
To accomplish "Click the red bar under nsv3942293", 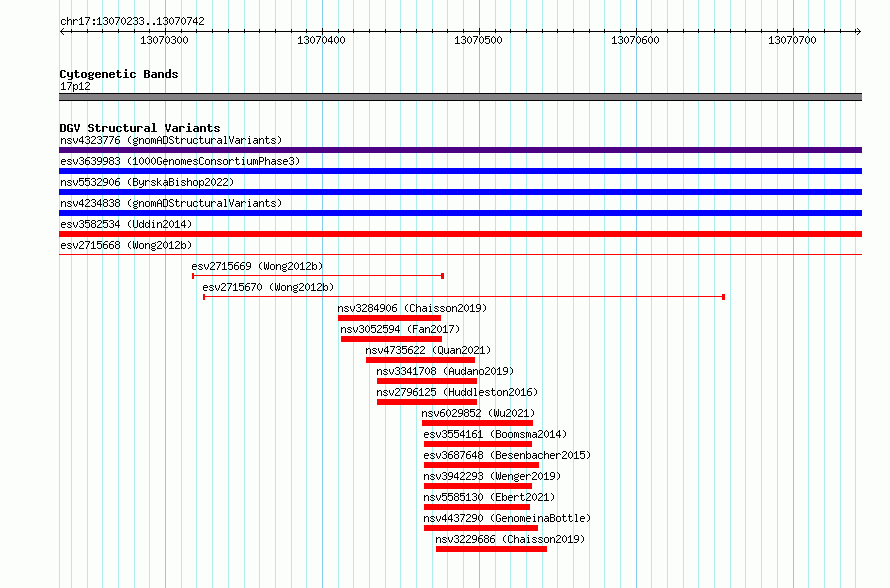I will [478, 486].
